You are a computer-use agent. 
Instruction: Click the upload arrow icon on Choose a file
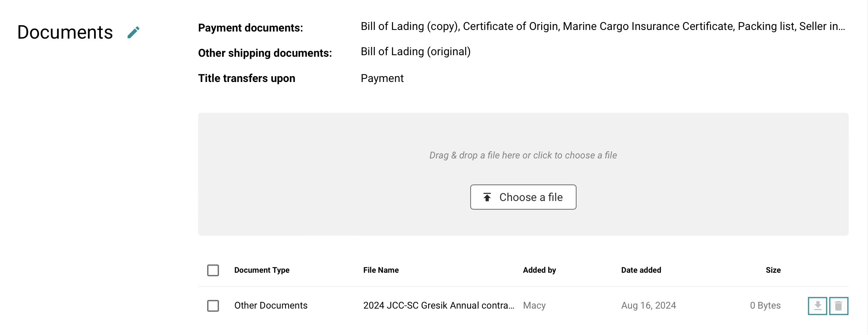click(x=487, y=197)
